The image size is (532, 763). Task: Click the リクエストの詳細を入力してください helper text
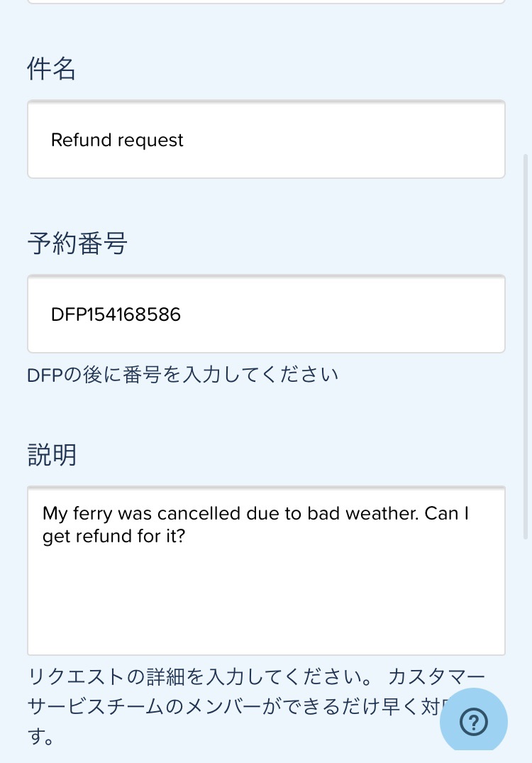pyautogui.click(x=199, y=677)
